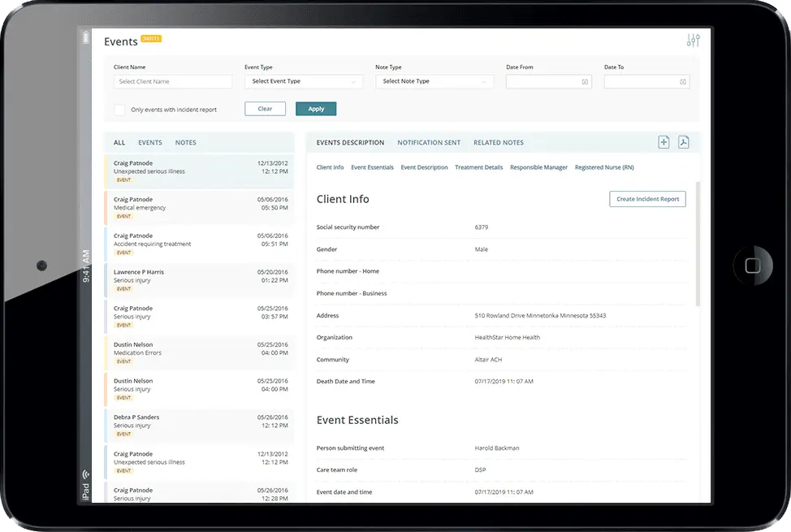Switch to the NOTES list tab
Screen dimensions: 791x532
(186, 143)
